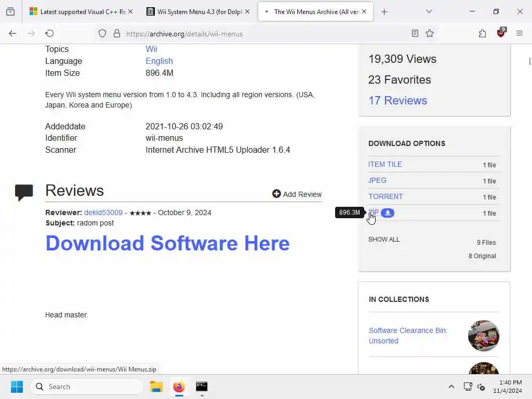
Task: Click the 9 Files count text
Action: [486, 242]
